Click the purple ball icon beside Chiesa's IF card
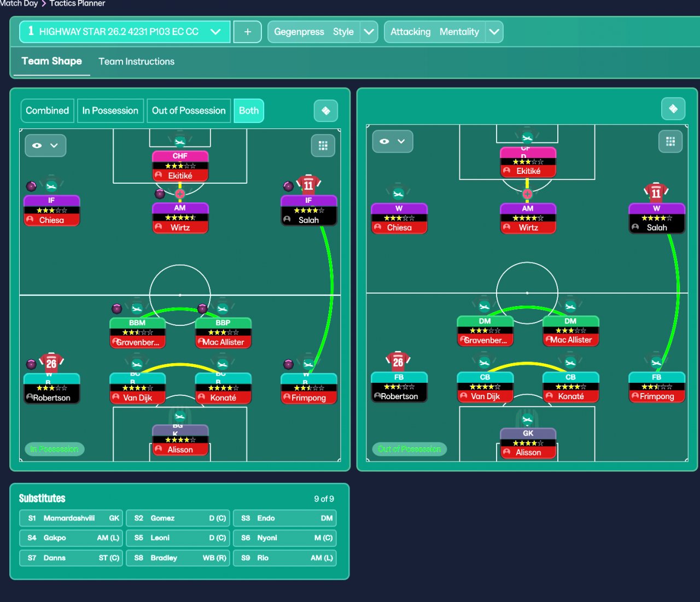This screenshot has height=602, width=700. [31, 186]
